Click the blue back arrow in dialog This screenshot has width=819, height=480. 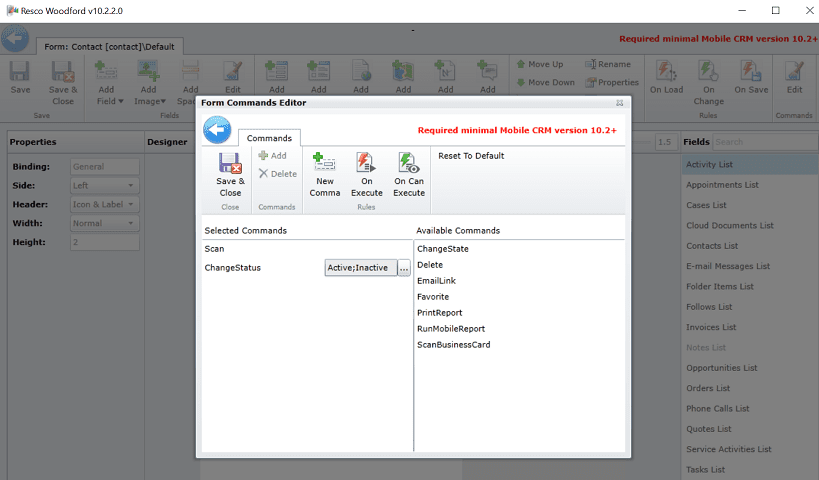[x=217, y=130]
